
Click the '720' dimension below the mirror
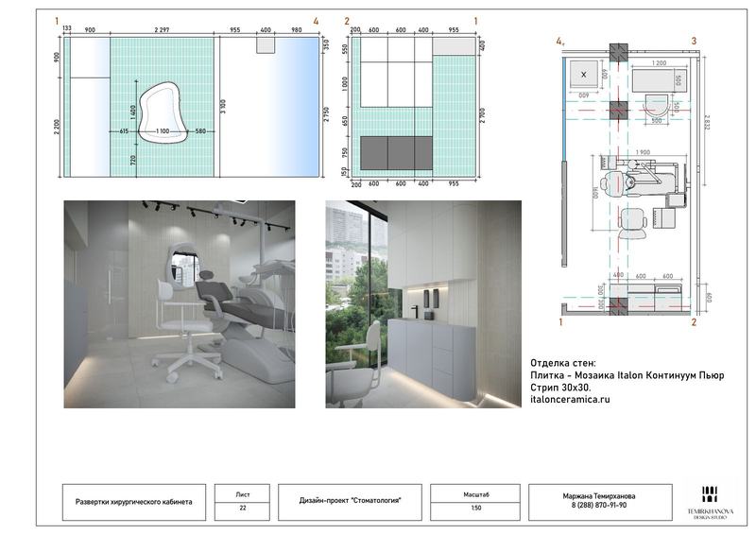pos(133,160)
